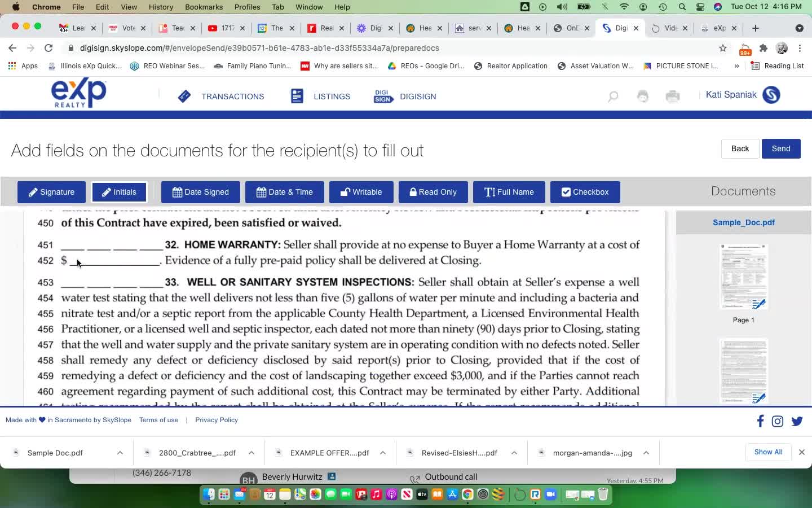Expand 2800_Crabtree pdf download options

pyautogui.click(x=251, y=453)
